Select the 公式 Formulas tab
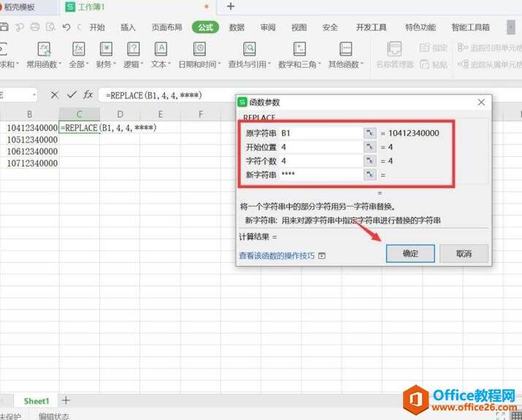Viewport: 522px width, 420px height. click(205, 27)
